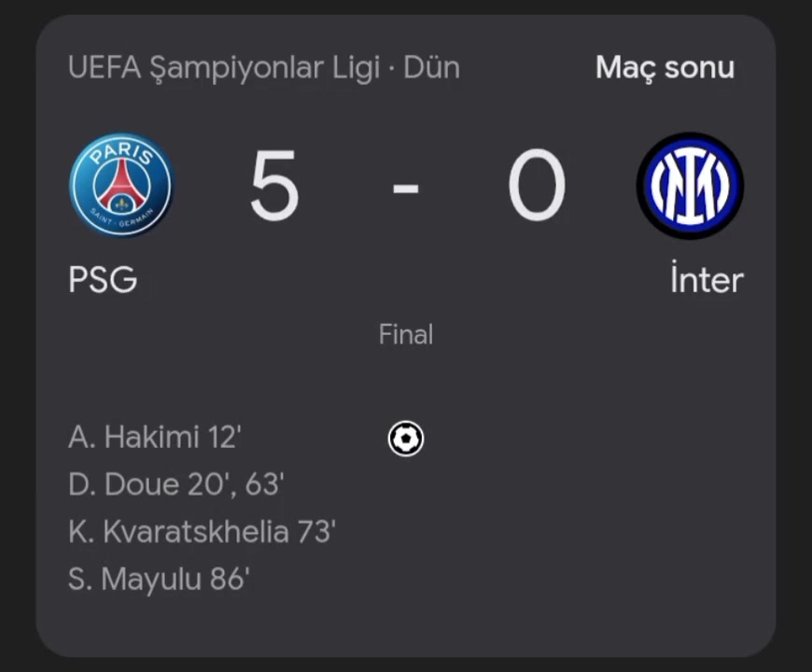Click Inter's score of 0
This screenshot has height=672, width=812.
coord(537,185)
